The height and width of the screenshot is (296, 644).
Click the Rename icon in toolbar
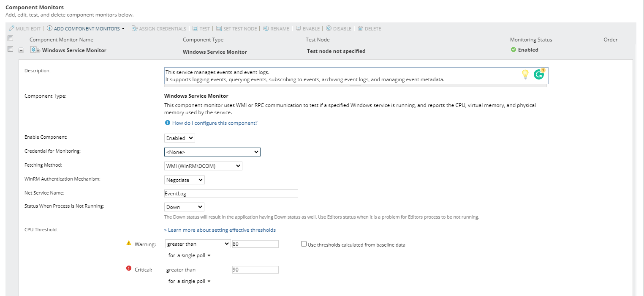266,29
